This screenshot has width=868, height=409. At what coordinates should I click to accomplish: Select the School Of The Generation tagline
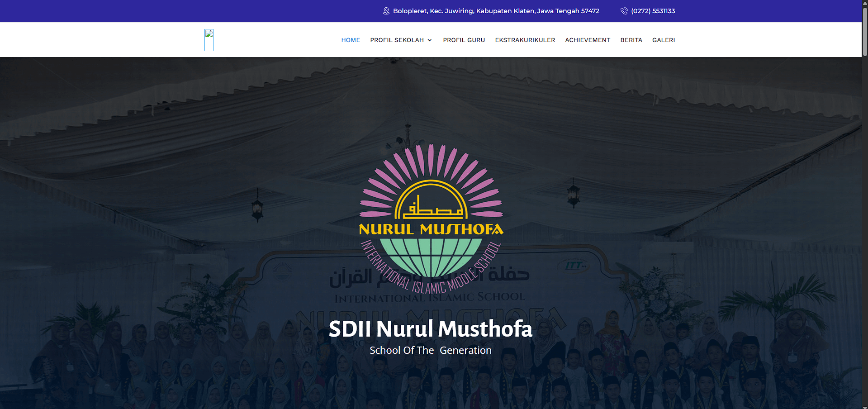(430, 351)
